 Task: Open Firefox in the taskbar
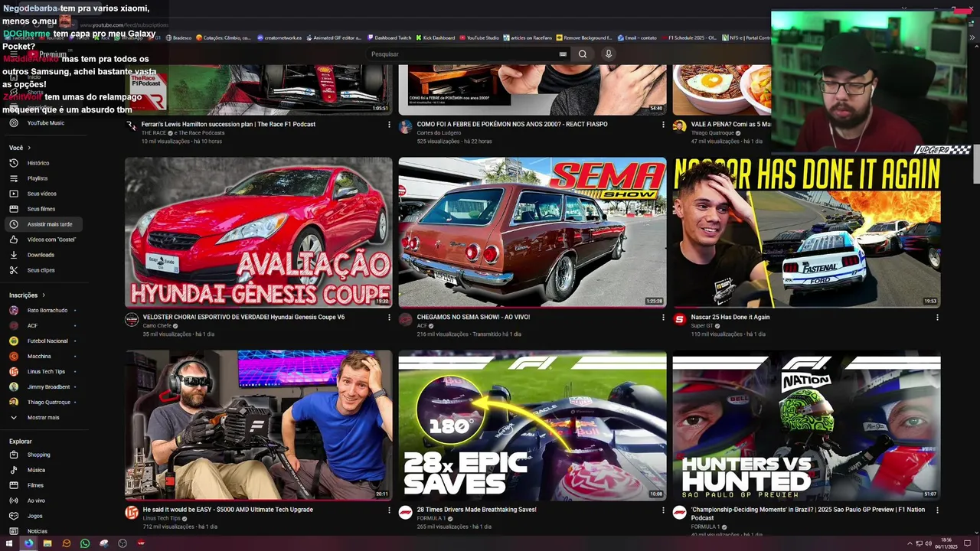point(28,543)
